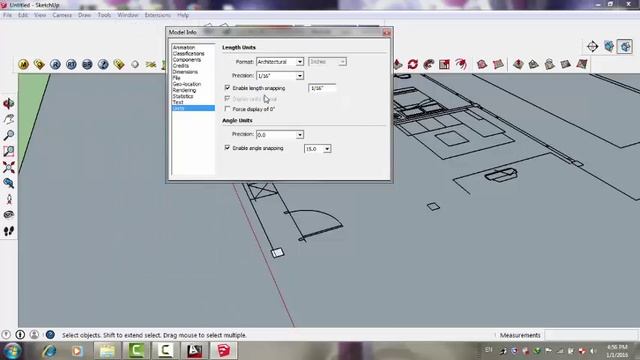
Task: Select the Look Around eye tool
Action: coord(9,215)
